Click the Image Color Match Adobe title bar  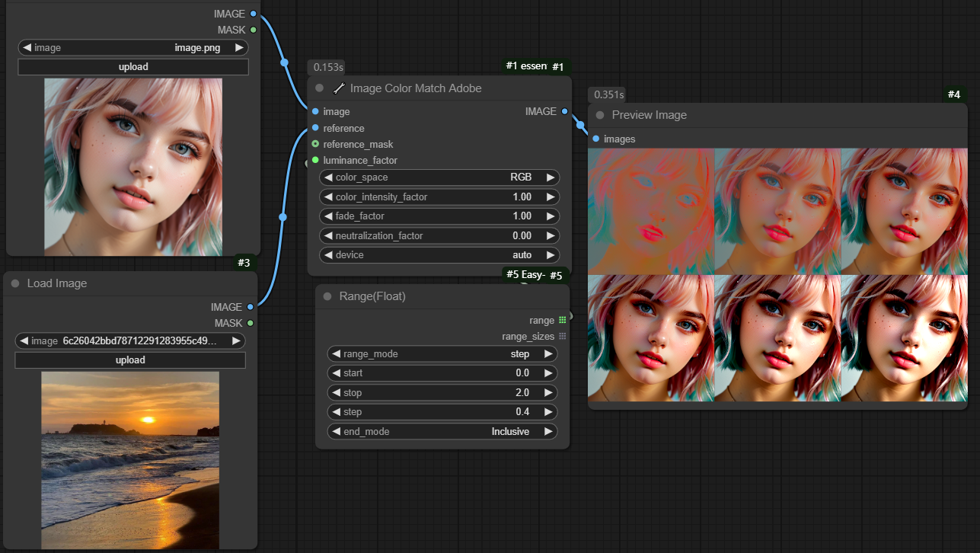point(415,88)
